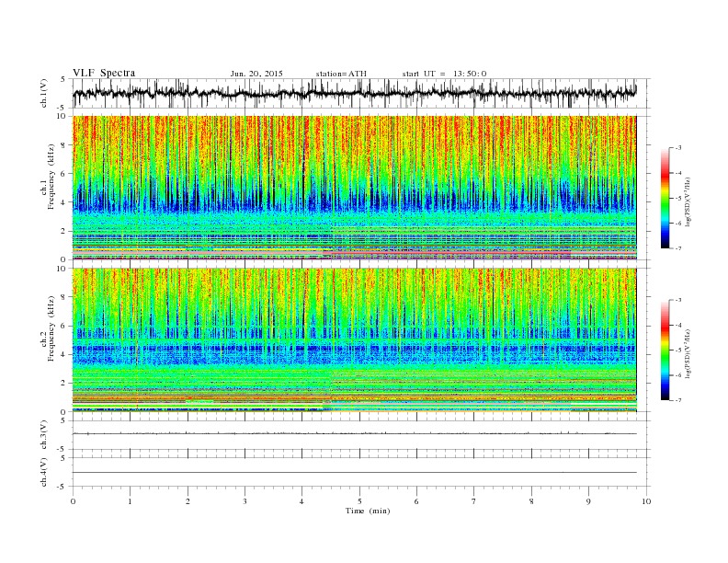The image size is (728, 563).
Task: Click the "4" tick on the time axis
Action: coord(302,501)
